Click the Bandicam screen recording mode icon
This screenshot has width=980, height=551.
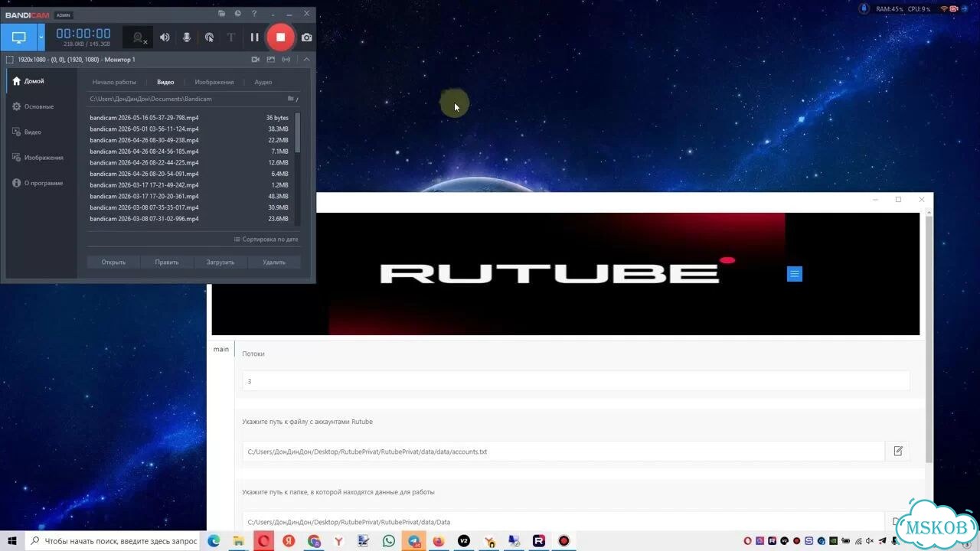tap(18, 37)
